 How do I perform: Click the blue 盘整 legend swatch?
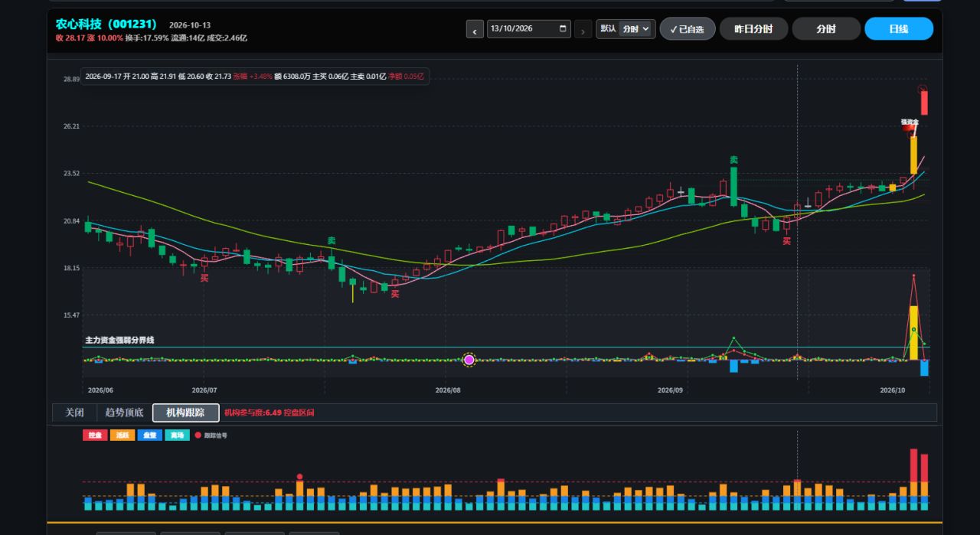(x=150, y=436)
